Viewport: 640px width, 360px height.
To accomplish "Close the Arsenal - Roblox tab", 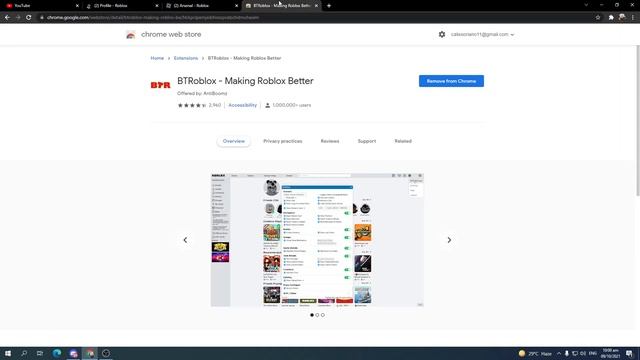I will coord(237,6).
